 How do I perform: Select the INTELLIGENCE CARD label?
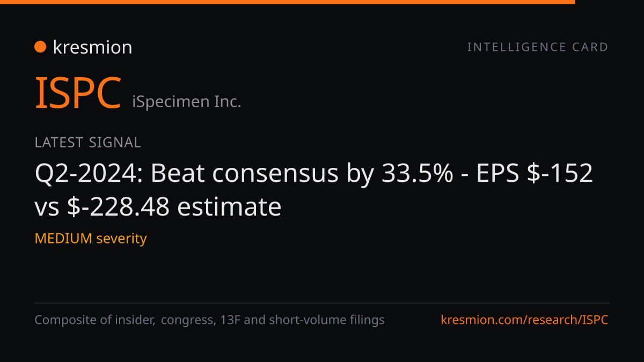point(538,47)
